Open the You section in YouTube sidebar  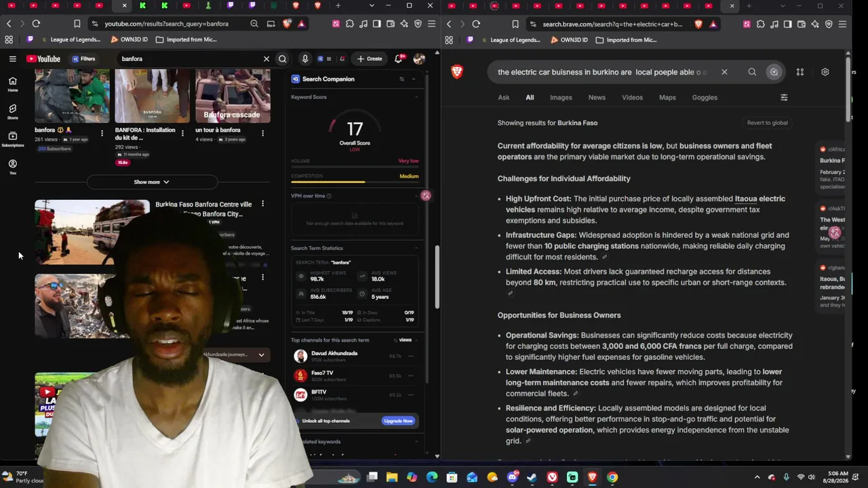tap(12, 167)
